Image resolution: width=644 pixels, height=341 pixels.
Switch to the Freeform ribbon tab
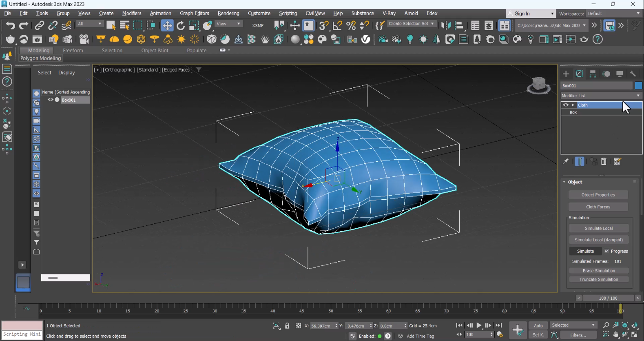(x=73, y=51)
